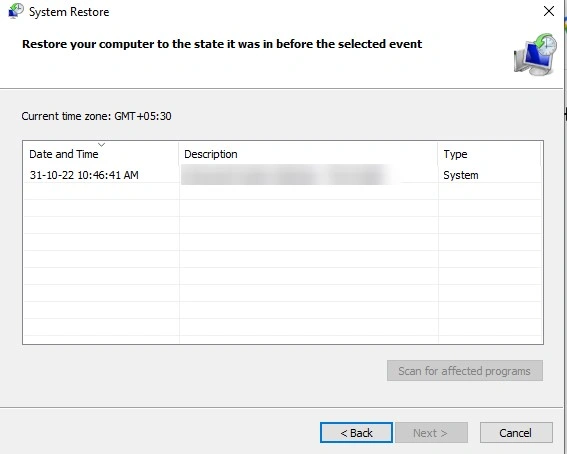Proceed with the Next button
Image resolution: width=567 pixels, height=454 pixels.
click(431, 433)
